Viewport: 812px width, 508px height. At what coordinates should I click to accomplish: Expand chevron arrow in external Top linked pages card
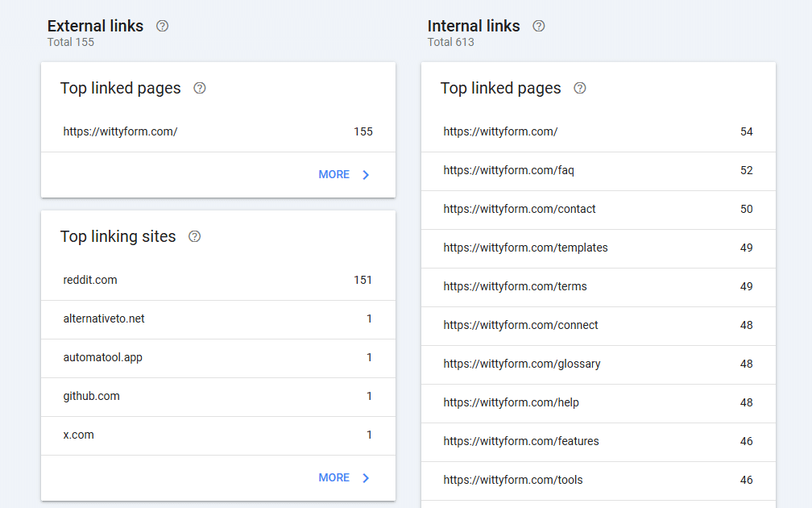tap(366, 175)
